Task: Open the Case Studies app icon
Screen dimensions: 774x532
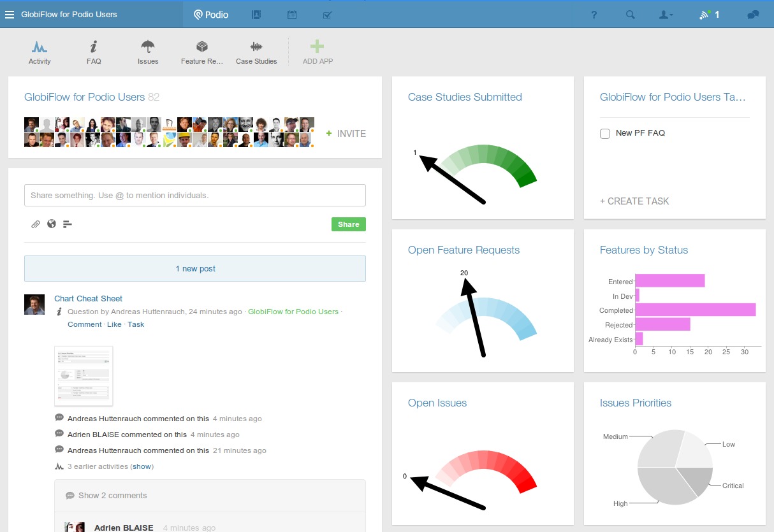Action: point(256,51)
